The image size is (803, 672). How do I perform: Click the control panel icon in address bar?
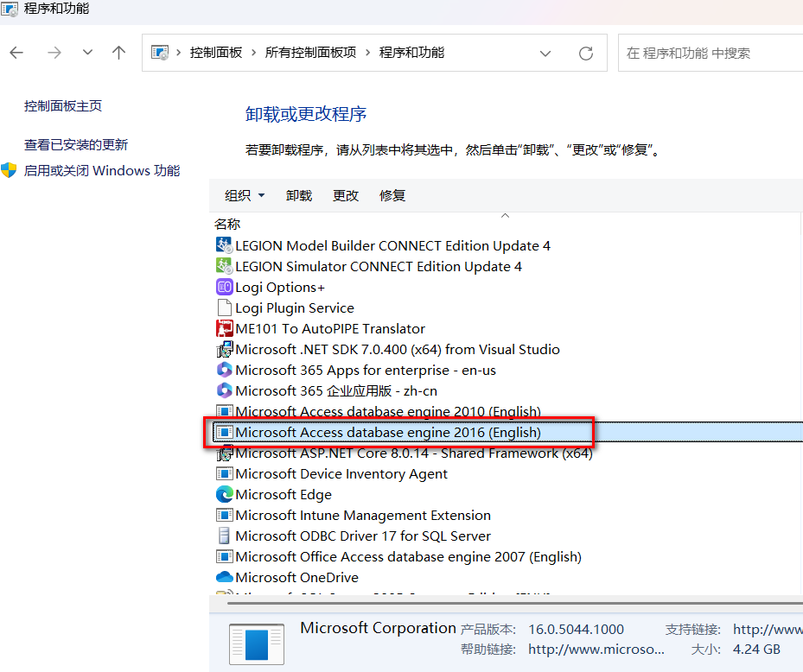click(160, 53)
